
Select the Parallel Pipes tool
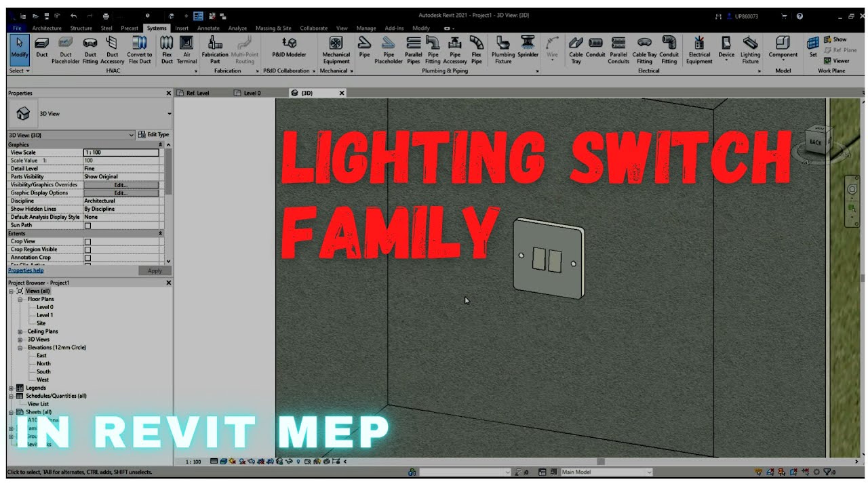[413, 49]
